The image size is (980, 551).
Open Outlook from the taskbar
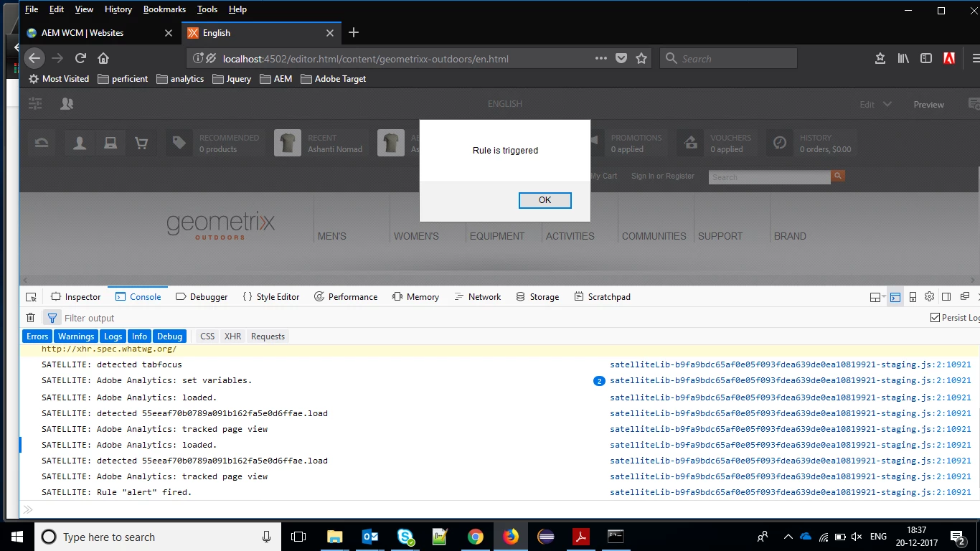(370, 537)
